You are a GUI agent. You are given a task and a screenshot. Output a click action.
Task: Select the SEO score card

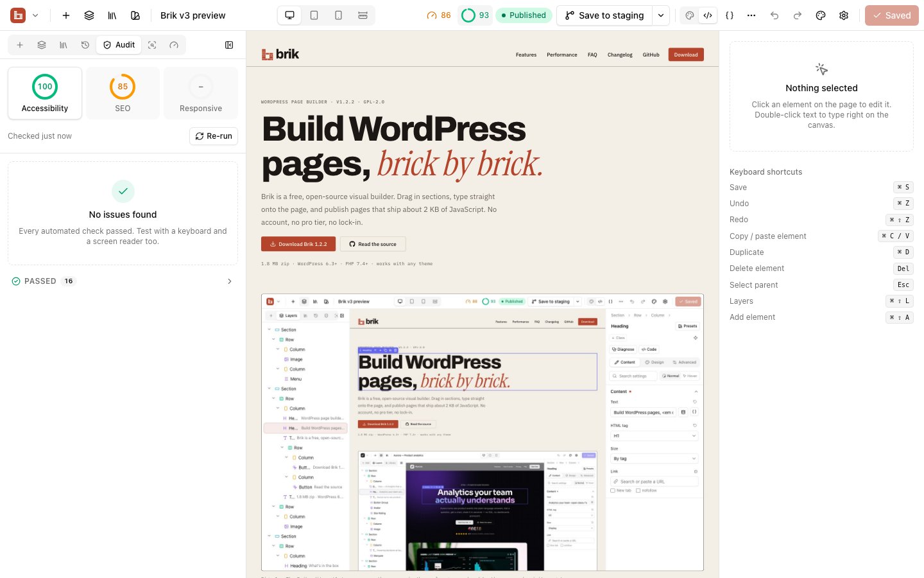123,93
